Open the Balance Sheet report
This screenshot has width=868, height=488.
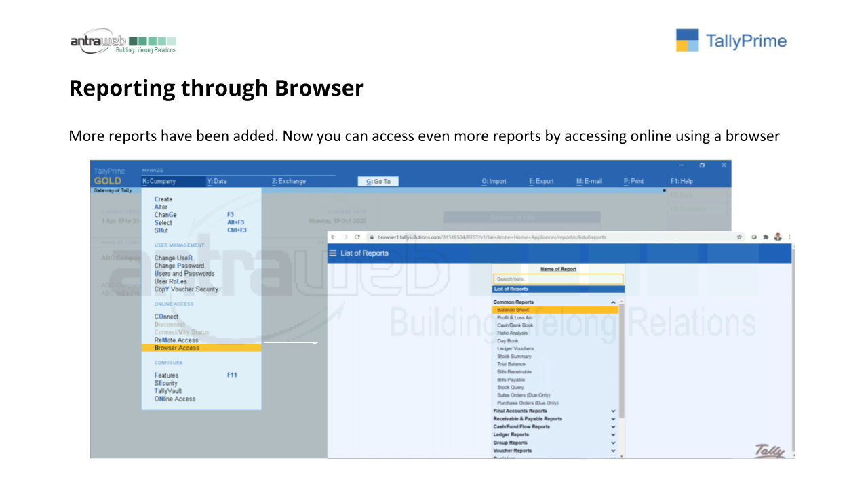click(x=556, y=310)
